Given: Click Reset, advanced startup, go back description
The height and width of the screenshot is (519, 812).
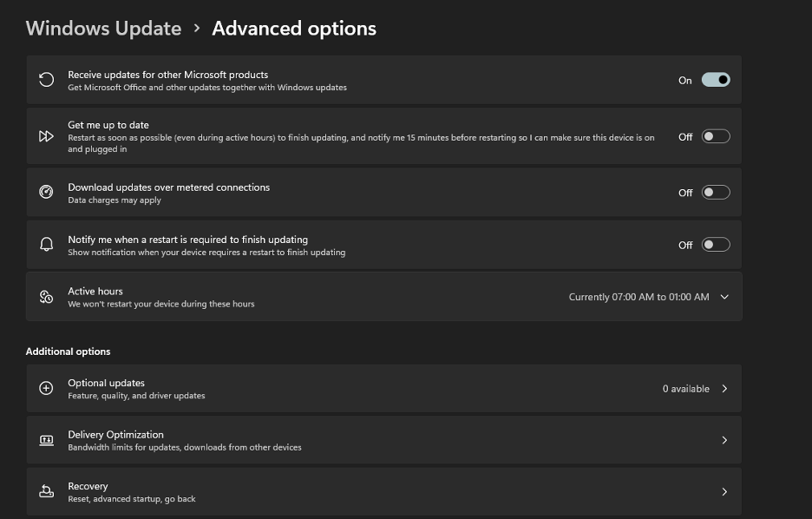Looking at the screenshot, I should tap(132, 499).
